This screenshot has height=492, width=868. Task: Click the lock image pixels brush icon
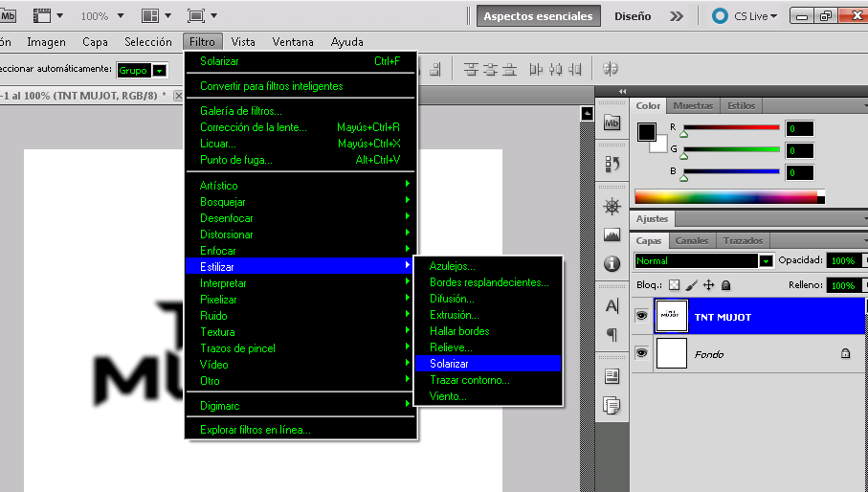pos(691,285)
